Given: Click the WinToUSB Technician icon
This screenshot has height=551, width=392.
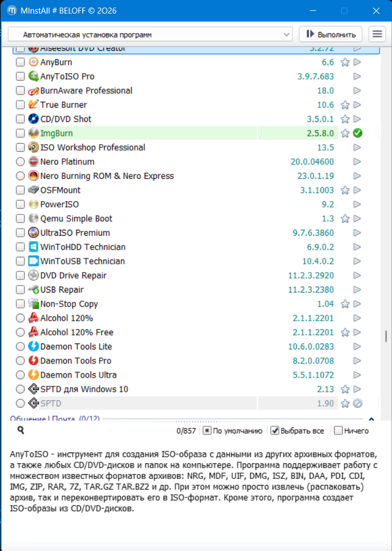Looking at the screenshot, I should click(33, 261).
